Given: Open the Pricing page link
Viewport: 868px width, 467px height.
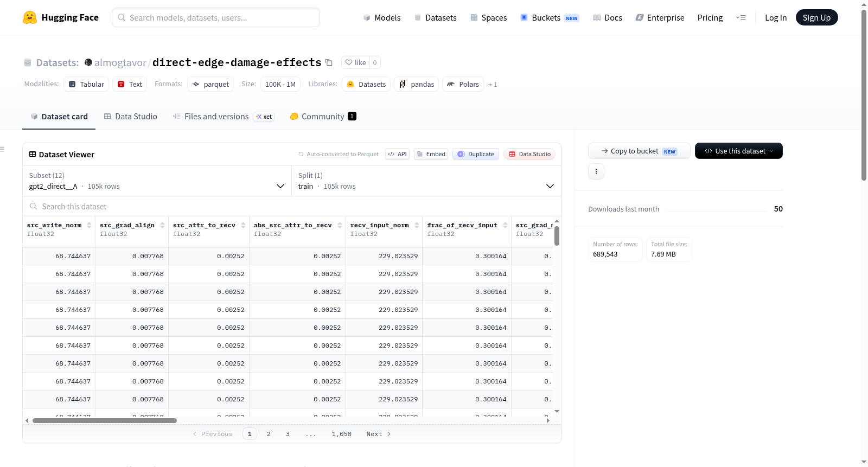Looking at the screenshot, I should click(x=710, y=17).
